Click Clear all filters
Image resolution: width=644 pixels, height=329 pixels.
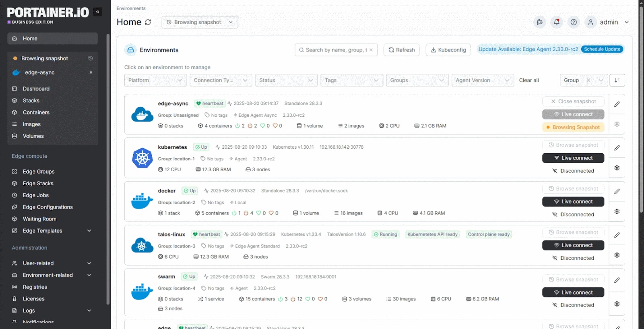(529, 80)
